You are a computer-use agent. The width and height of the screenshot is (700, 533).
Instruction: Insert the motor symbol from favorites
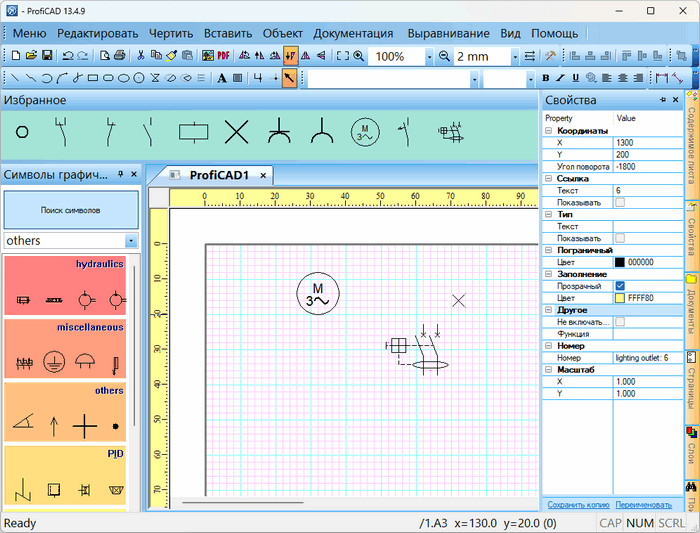(365, 131)
